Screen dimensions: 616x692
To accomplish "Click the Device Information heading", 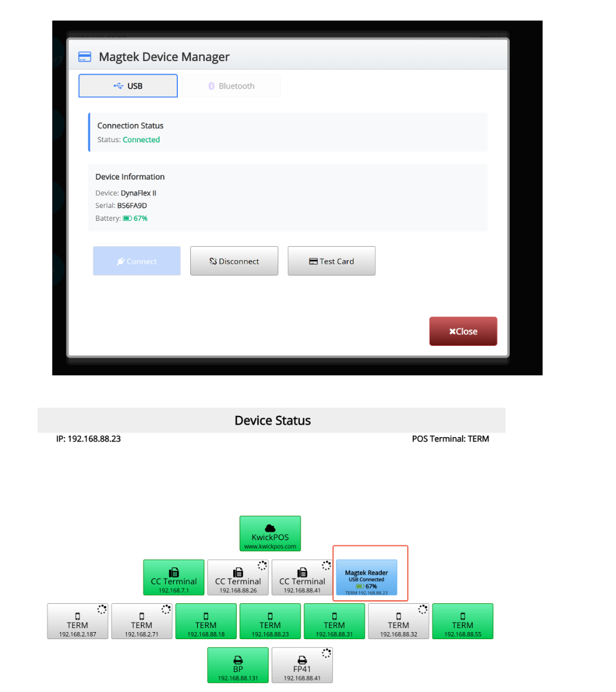I will 130,177.
